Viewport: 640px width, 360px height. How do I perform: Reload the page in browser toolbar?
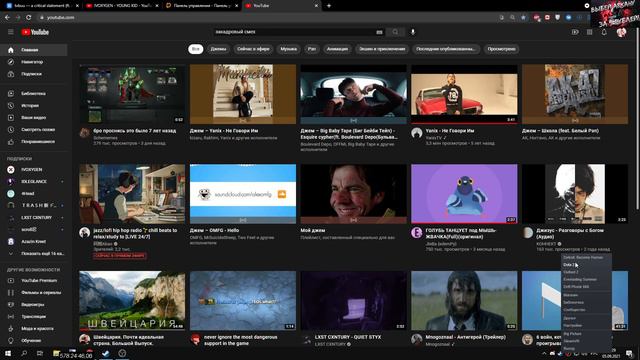(x=28, y=18)
